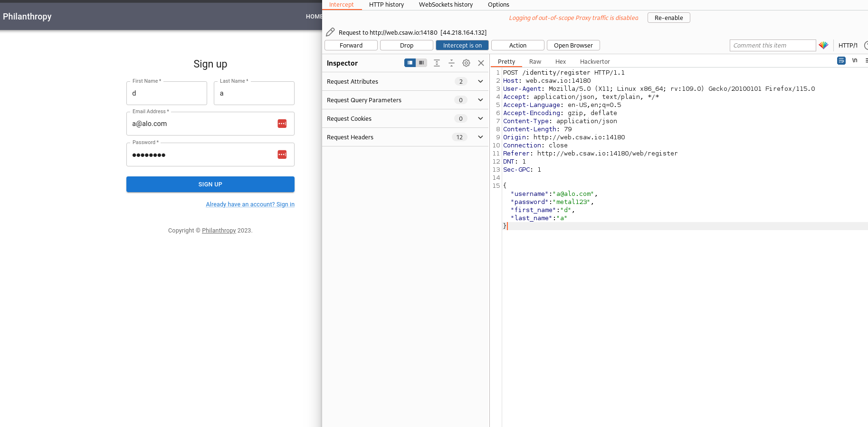Screen dimensions: 868x427
Task: Click the First Name input field
Action: pyautogui.click(x=167, y=93)
